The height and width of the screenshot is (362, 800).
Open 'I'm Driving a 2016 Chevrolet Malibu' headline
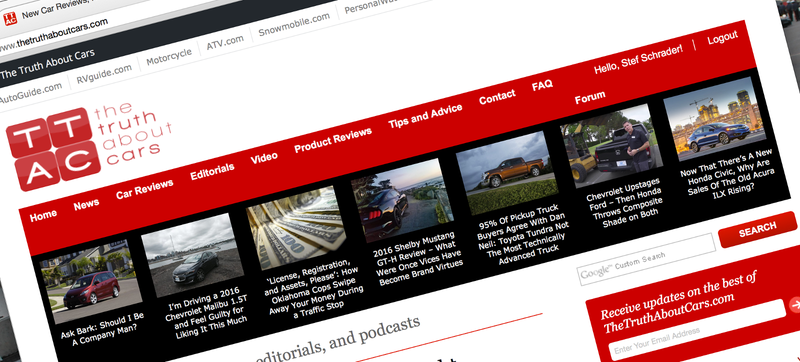pyautogui.click(x=207, y=313)
